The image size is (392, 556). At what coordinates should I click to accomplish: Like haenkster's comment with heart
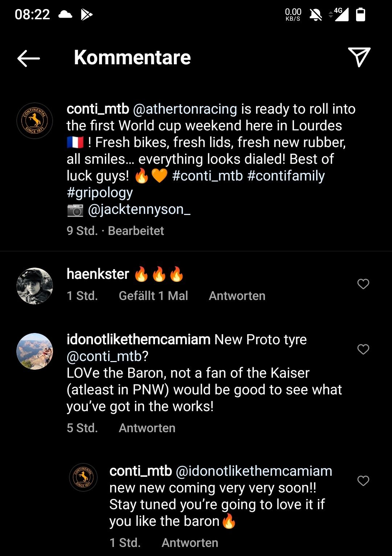click(x=363, y=284)
